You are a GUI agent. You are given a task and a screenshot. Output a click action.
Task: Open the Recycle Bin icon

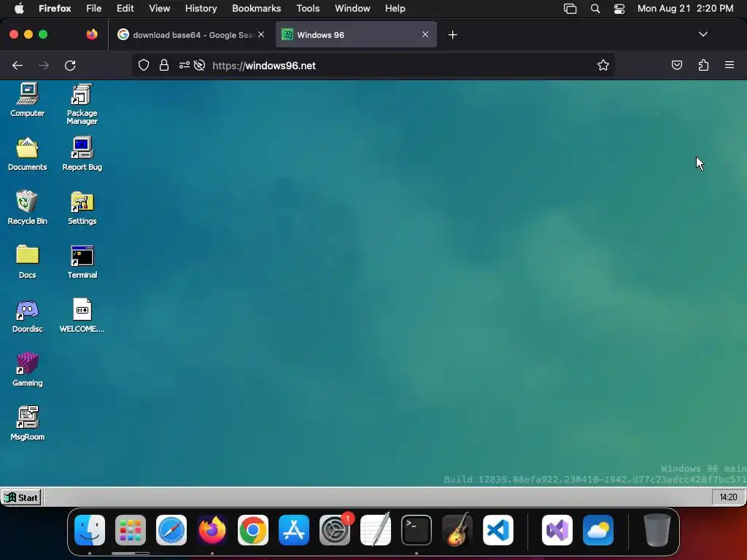pos(27,208)
